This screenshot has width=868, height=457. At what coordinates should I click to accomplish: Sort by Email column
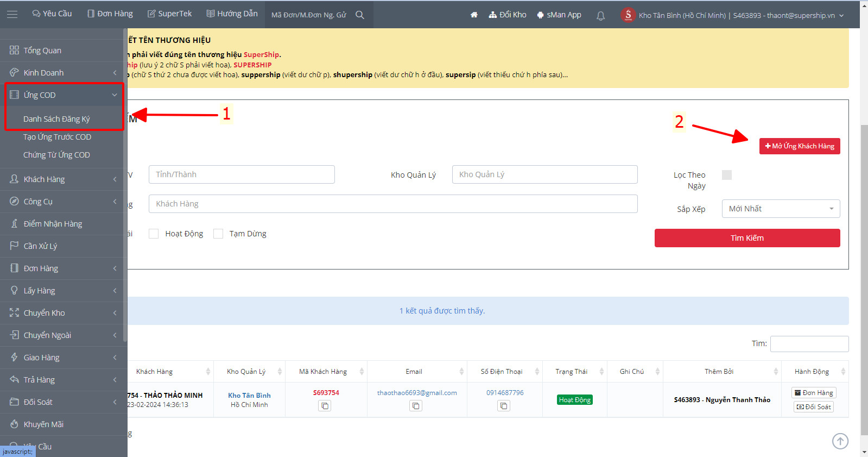(417, 372)
